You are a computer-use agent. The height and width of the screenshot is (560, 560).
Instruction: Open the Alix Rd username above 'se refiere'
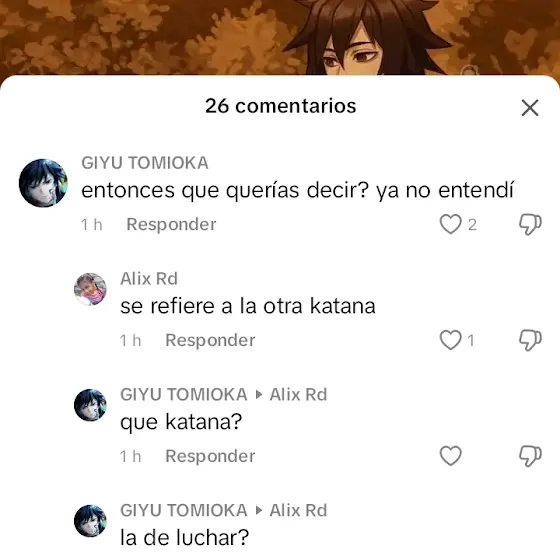pos(149,279)
